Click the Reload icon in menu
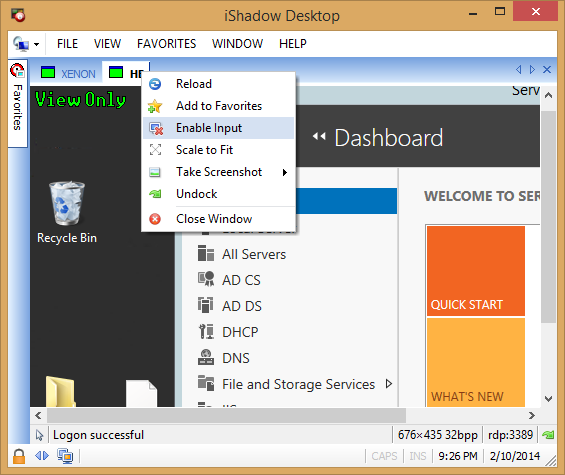 click(x=155, y=84)
